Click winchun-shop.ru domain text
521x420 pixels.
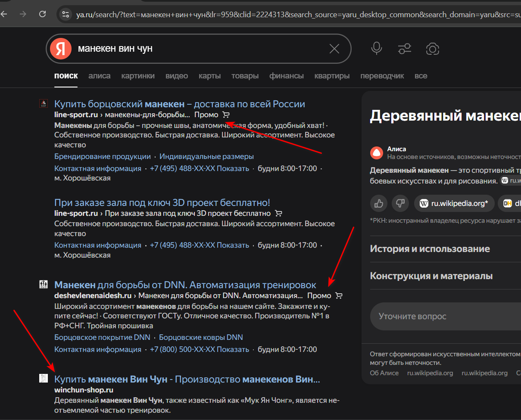(84, 390)
